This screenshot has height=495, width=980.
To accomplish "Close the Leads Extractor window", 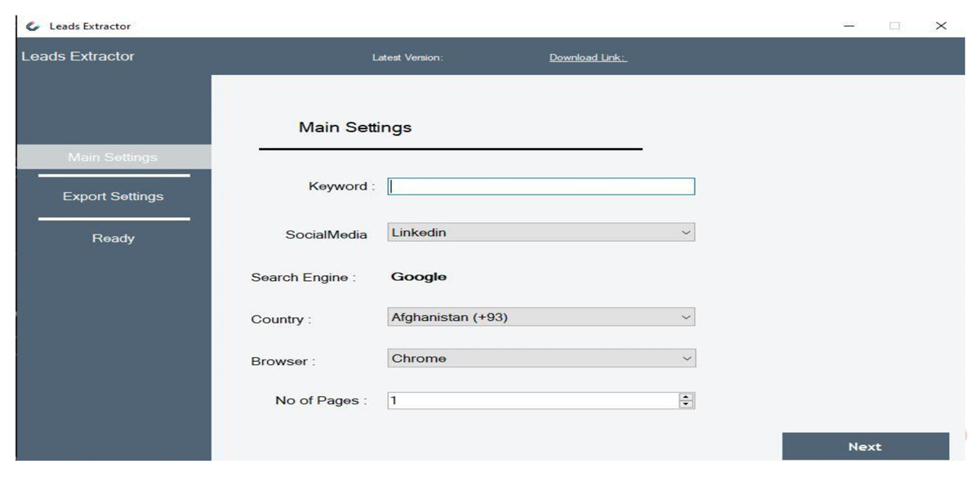I will [941, 26].
